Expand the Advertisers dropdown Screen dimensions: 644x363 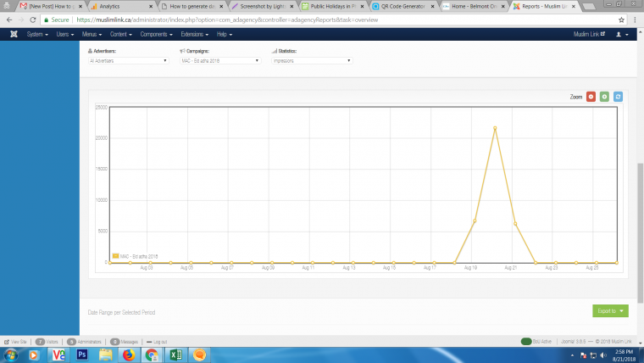[x=128, y=60]
